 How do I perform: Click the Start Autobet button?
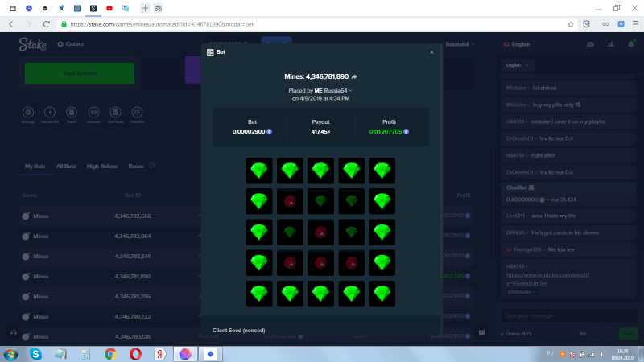tap(80, 73)
